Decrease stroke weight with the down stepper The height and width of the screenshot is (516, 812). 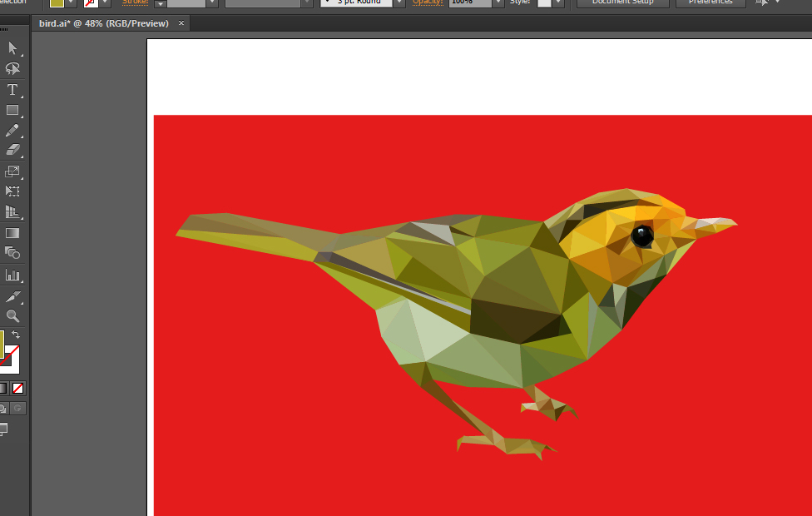[x=161, y=4]
